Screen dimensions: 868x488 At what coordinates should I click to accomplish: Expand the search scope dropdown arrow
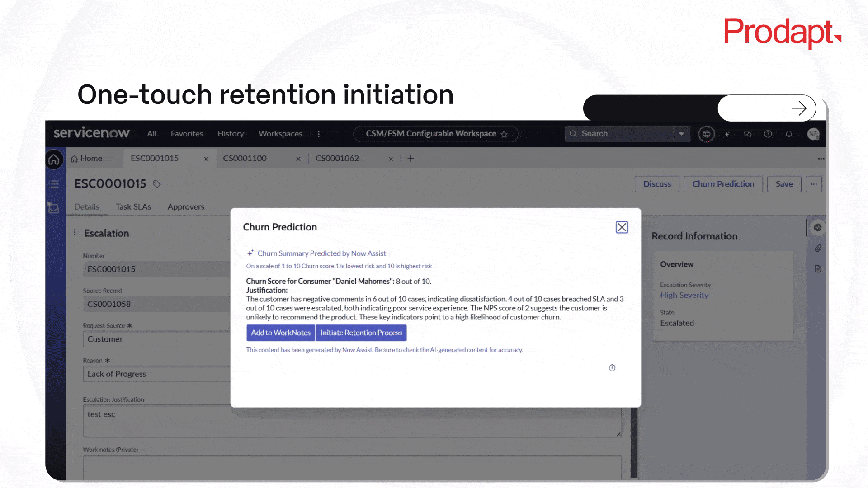681,134
